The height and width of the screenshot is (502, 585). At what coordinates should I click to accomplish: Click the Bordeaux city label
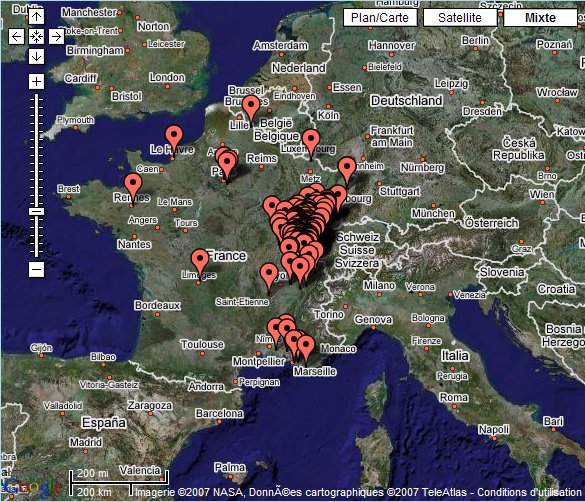click(157, 305)
